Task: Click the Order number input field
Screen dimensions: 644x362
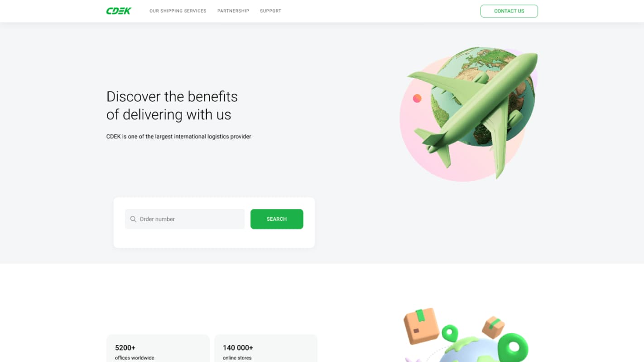Action: [185, 219]
